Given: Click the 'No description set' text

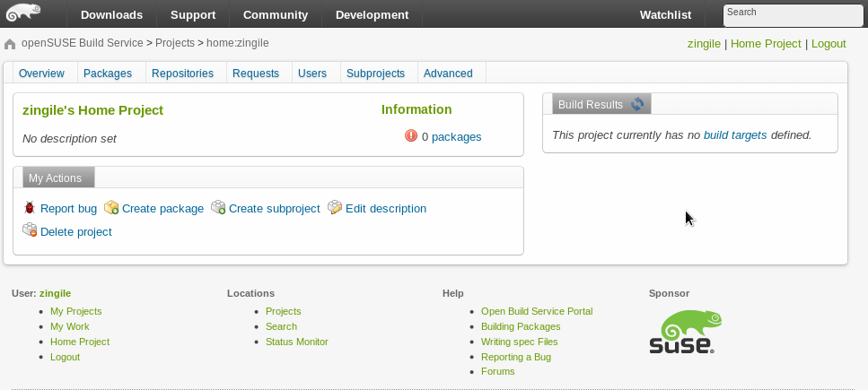Looking at the screenshot, I should point(69,138).
